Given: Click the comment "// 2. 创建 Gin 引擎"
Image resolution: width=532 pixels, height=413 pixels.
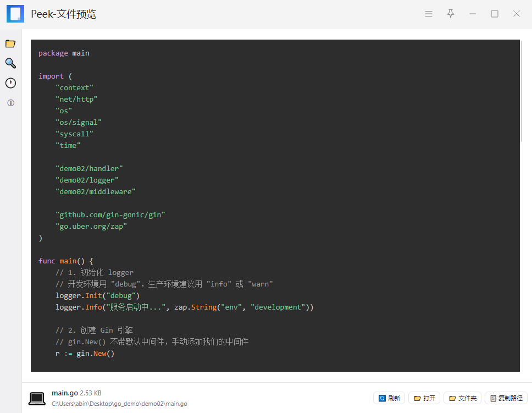Looking at the screenshot, I should pyautogui.click(x=94, y=330).
